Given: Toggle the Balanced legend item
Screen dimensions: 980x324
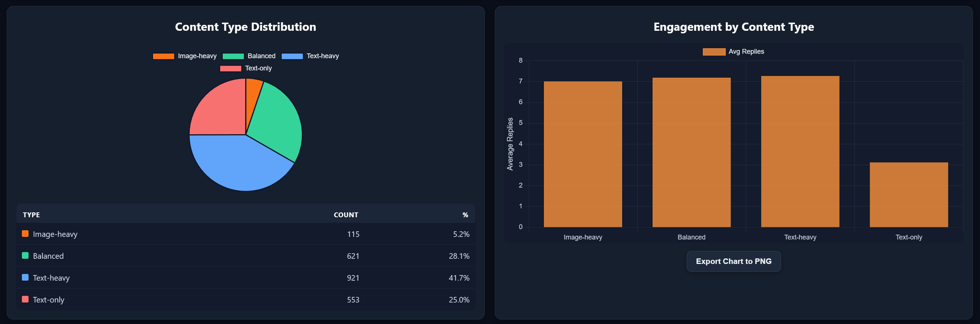Looking at the screenshot, I should (x=249, y=56).
